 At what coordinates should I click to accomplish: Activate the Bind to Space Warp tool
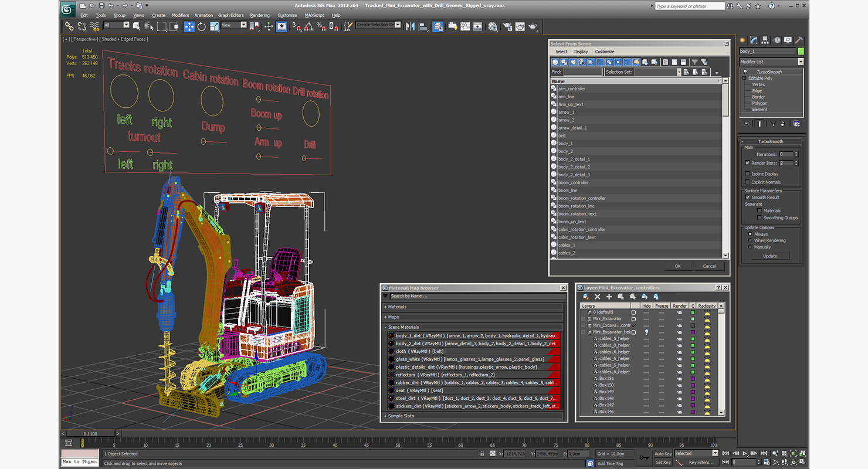(94, 26)
